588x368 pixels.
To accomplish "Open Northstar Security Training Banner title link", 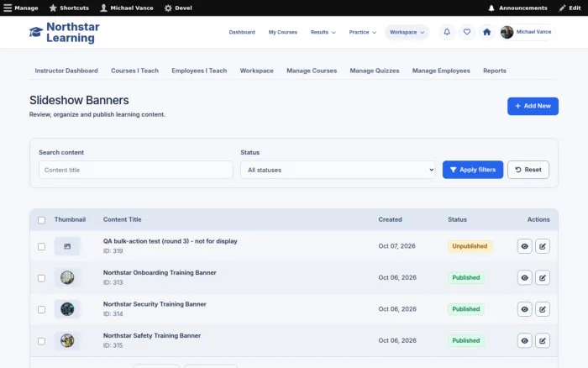I will tap(155, 304).
